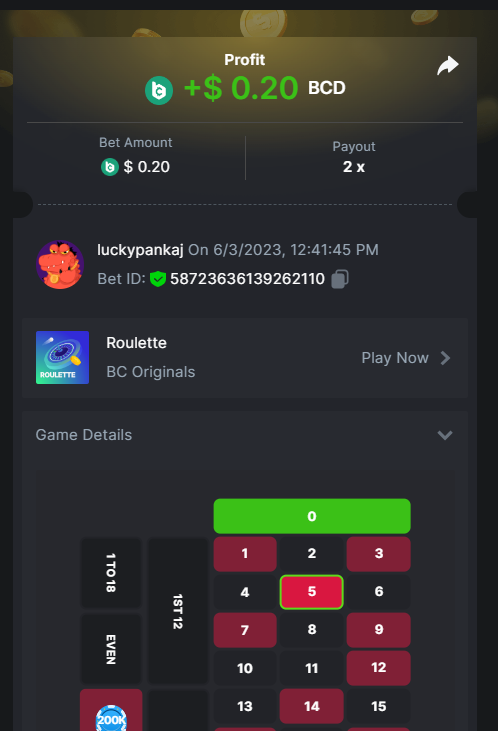Open luckypankaj's profile via the username

click(140, 250)
